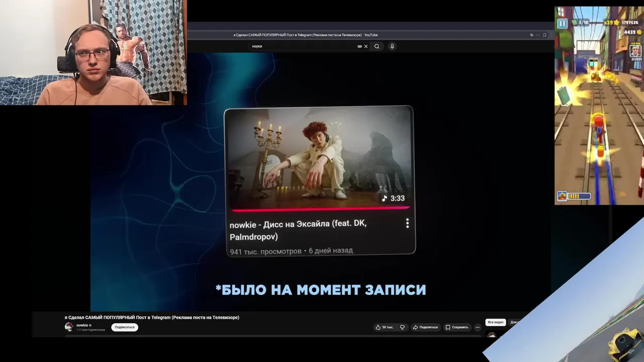Click the Top Run player avatar in game
The width and height of the screenshot is (644, 362).
tap(635, 51)
